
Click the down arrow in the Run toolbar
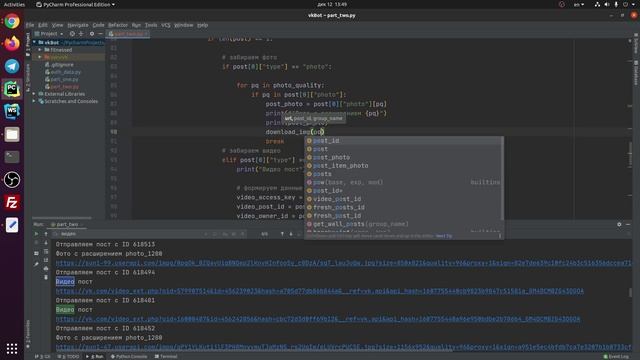point(46,243)
